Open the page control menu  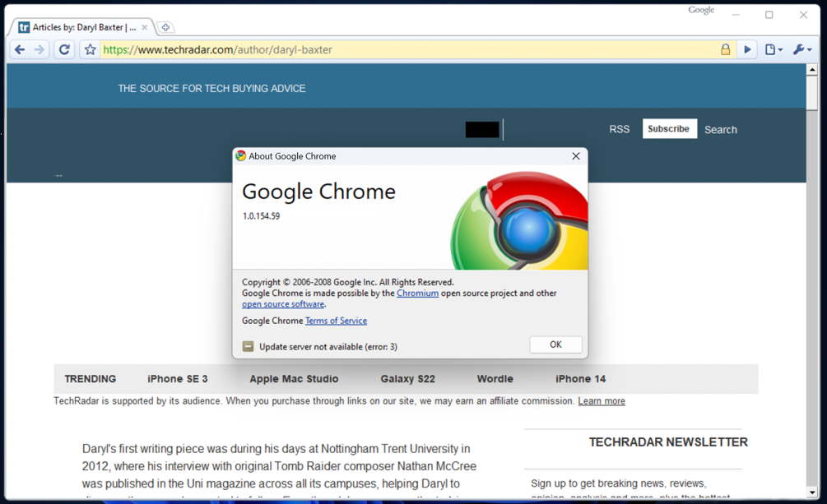pos(774,49)
